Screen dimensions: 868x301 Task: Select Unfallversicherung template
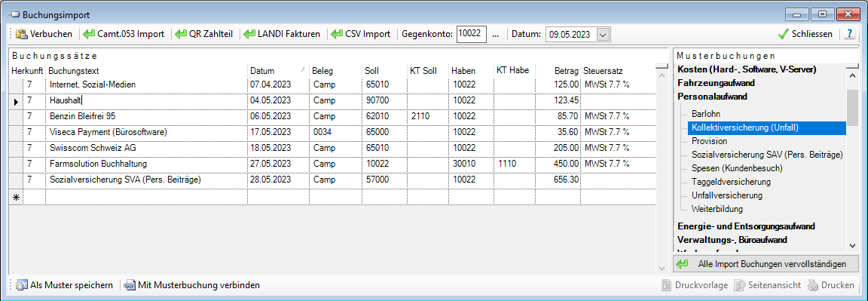(x=727, y=195)
